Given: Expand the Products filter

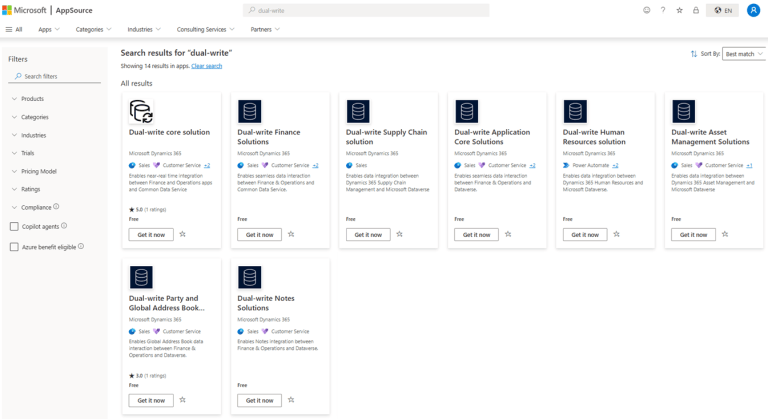Looking at the screenshot, I should click(27, 99).
